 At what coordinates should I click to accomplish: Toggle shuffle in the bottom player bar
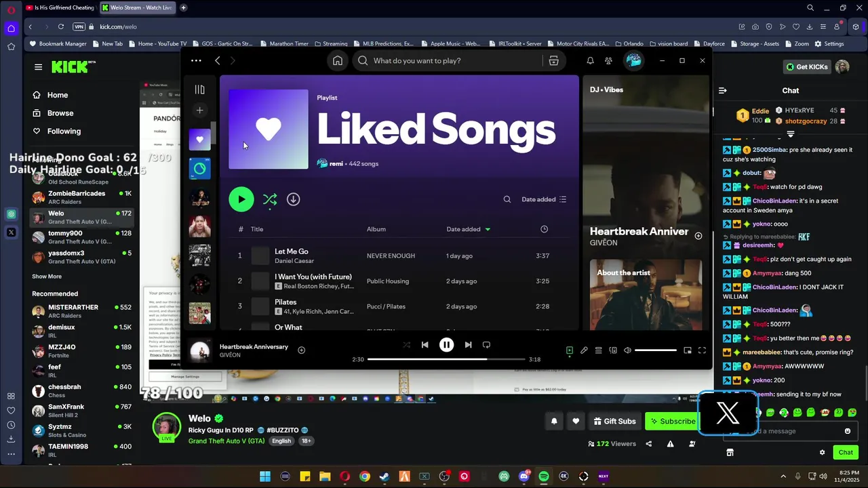pyautogui.click(x=406, y=345)
